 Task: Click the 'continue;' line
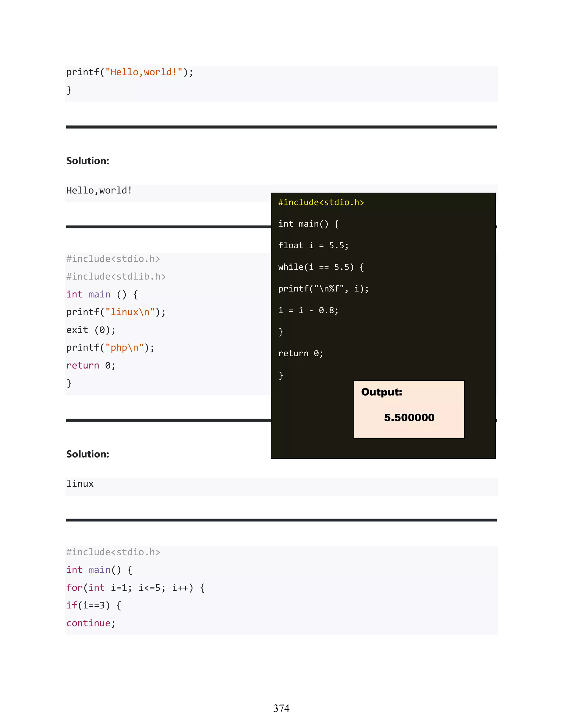(x=91, y=623)
